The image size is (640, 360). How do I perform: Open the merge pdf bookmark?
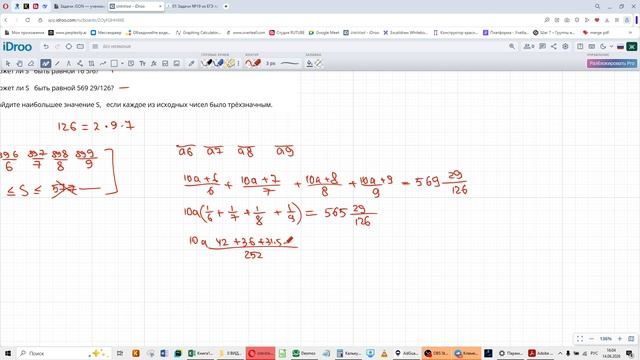(596, 33)
